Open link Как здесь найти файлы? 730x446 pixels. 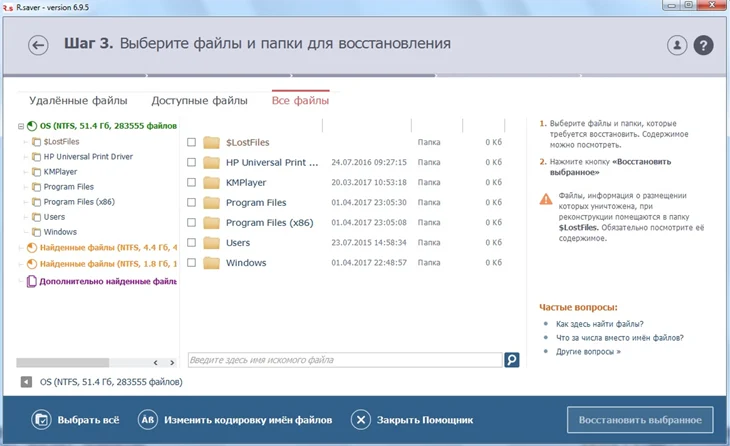click(600, 324)
